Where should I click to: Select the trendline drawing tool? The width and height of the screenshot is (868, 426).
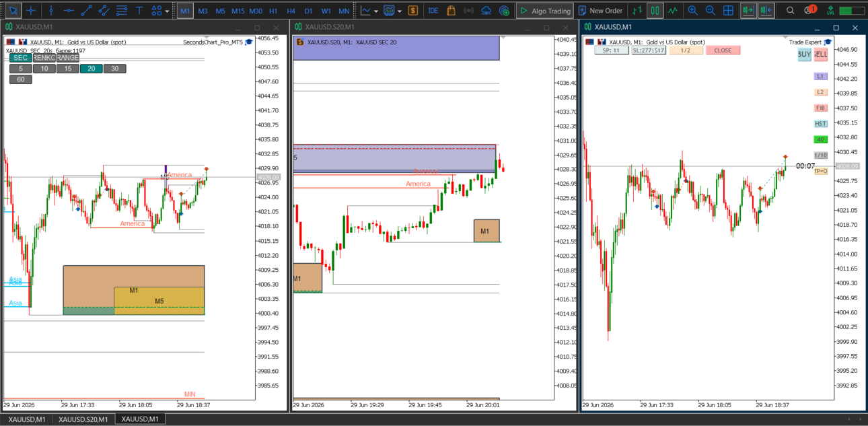[x=86, y=11]
